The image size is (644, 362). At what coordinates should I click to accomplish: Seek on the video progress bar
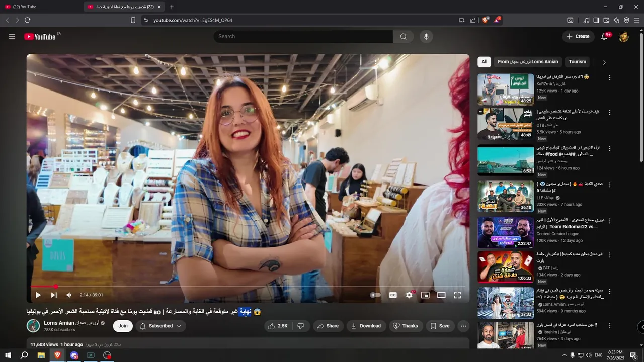(248, 287)
